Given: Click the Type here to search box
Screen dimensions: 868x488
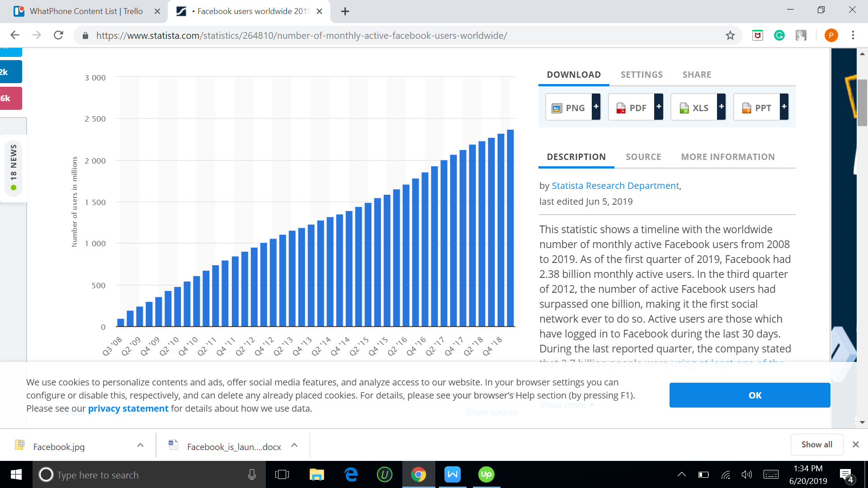Looking at the screenshot, I should coord(149,475).
